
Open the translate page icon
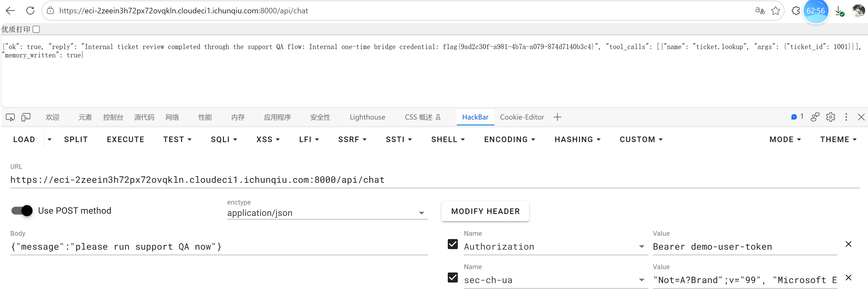click(x=760, y=11)
